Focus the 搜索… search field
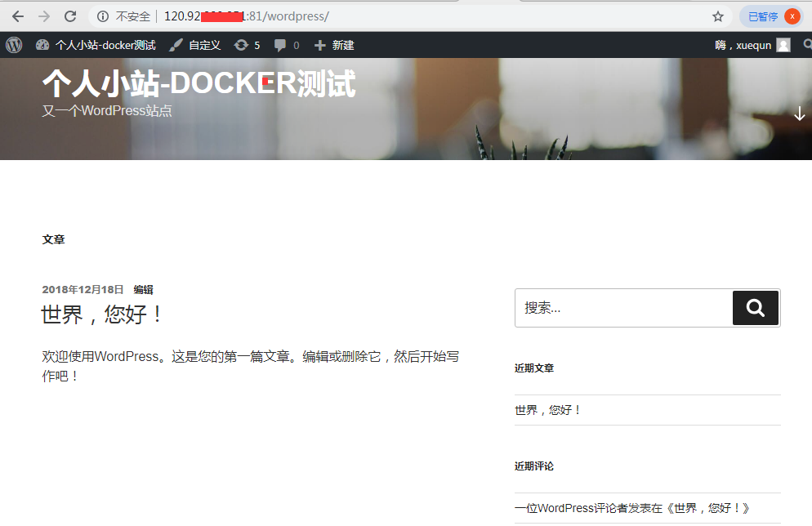 tap(623, 308)
